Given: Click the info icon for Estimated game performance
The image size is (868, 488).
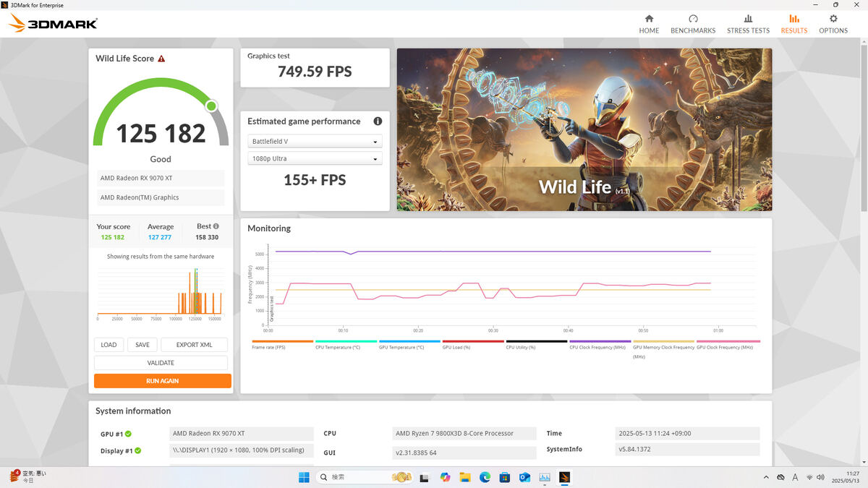Looking at the screenshot, I should click(x=378, y=121).
